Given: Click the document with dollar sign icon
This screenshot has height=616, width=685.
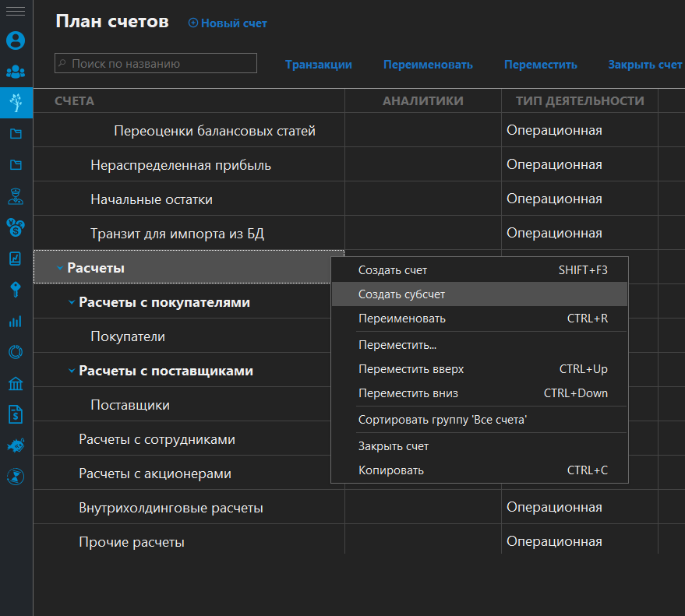Looking at the screenshot, I should [15, 414].
